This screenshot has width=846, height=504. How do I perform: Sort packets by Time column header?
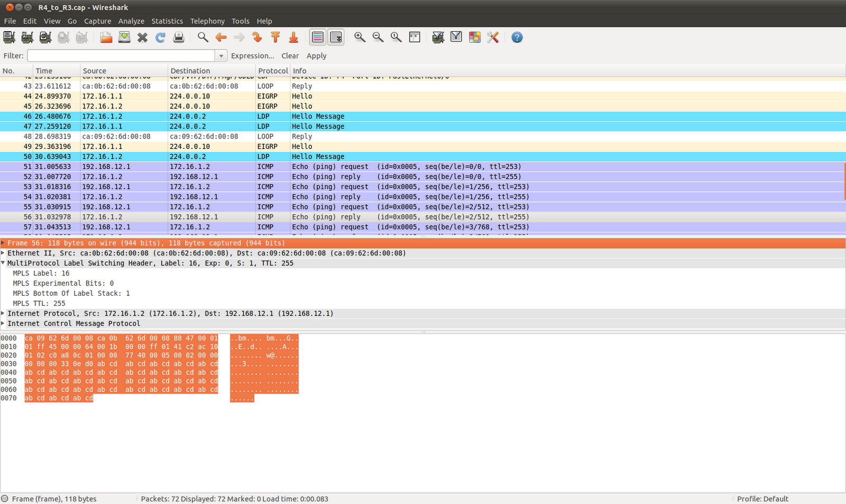57,71
